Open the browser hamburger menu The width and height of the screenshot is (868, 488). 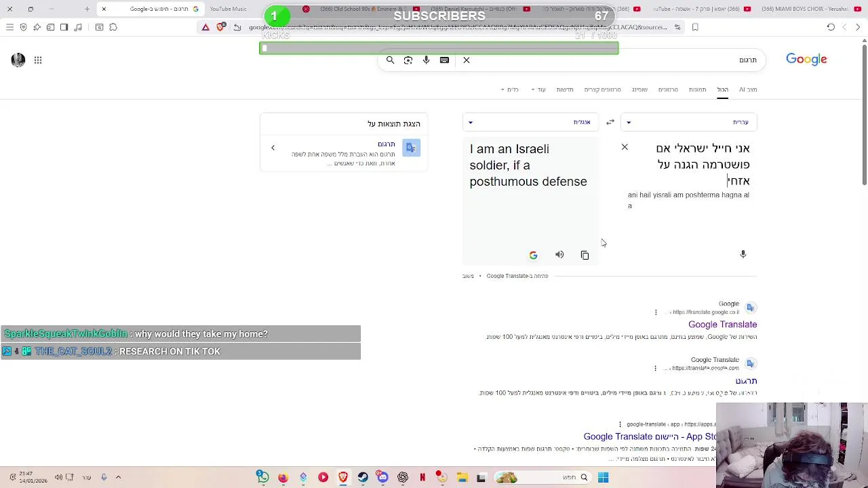click(x=9, y=27)
